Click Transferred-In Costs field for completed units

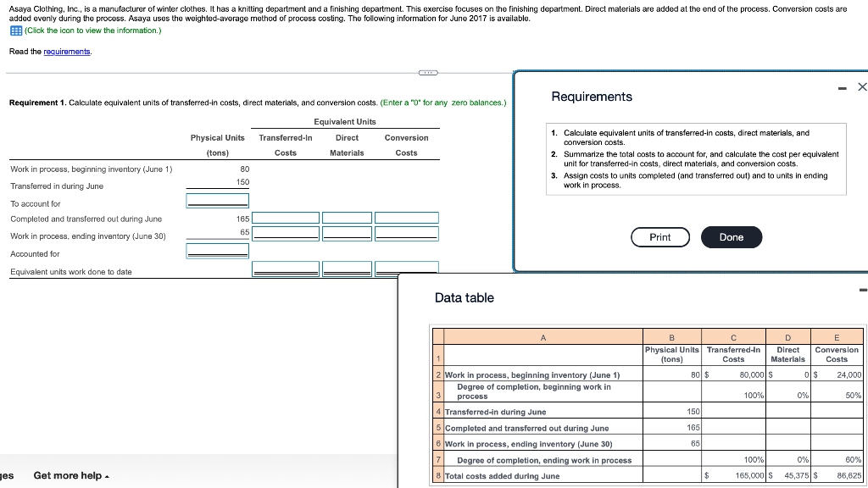pyautogui.click(x=285, y=218)
